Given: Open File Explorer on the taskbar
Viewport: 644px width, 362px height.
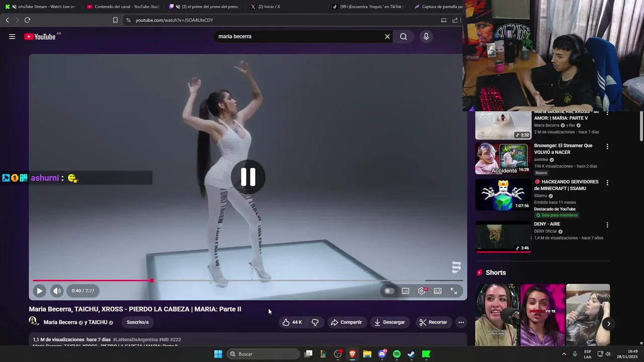Looking at the screenshot, I should (367, 354).
